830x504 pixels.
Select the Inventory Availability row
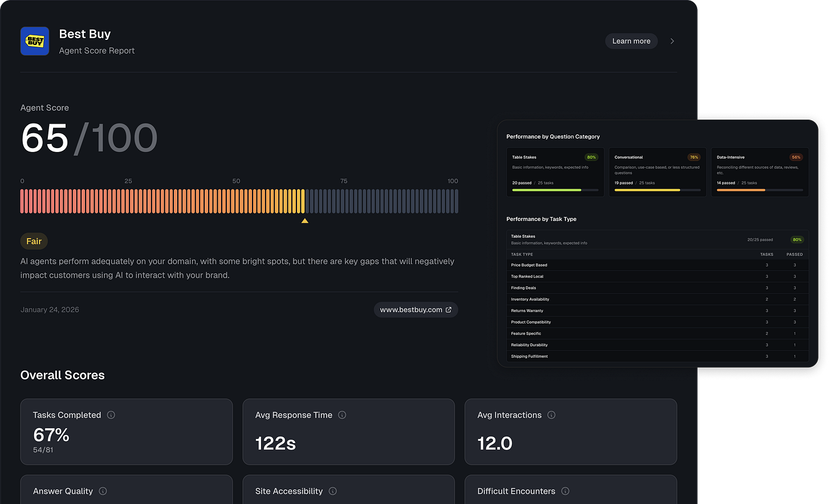click(x=657, y=299)
